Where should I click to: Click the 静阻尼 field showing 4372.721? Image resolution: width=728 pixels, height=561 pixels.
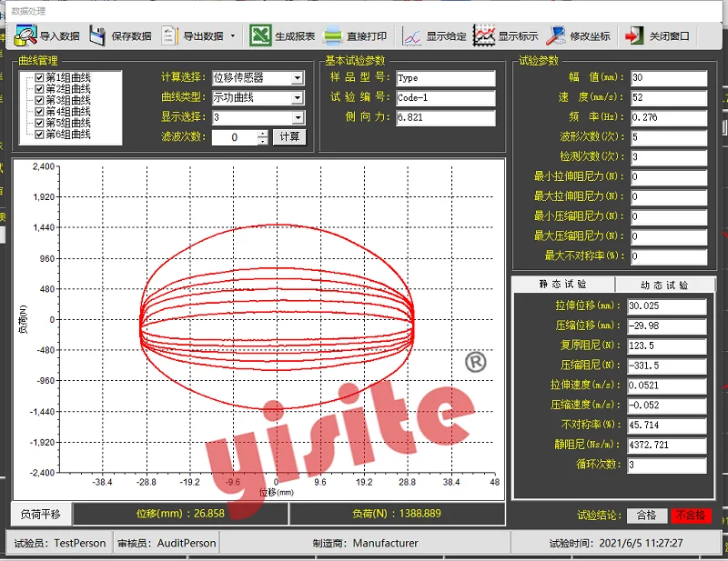point(667,446)
